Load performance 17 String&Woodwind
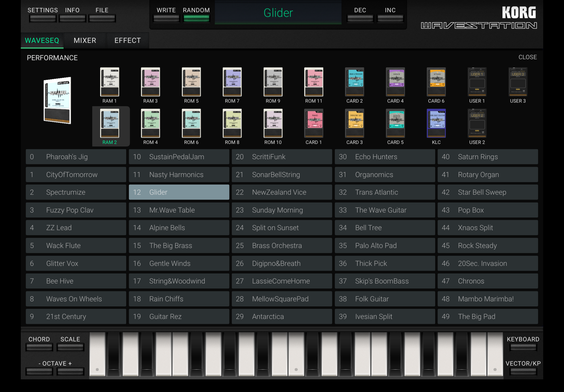Viewport: 564px width, 392px height. pos(179,281)
